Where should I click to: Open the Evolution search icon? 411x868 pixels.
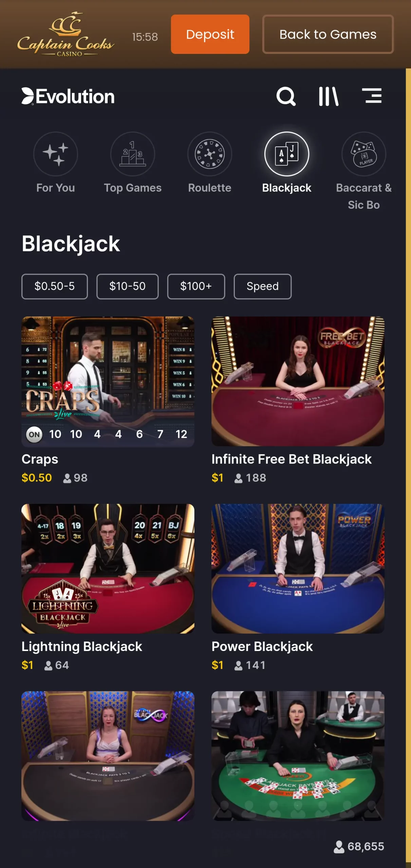pos(286,97)
